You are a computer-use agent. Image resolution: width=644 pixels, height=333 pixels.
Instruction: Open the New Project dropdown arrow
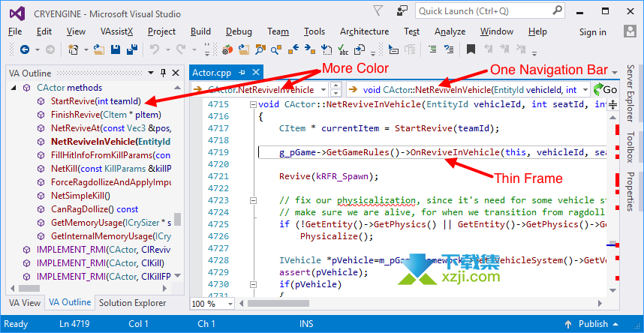tap(86, 50)
